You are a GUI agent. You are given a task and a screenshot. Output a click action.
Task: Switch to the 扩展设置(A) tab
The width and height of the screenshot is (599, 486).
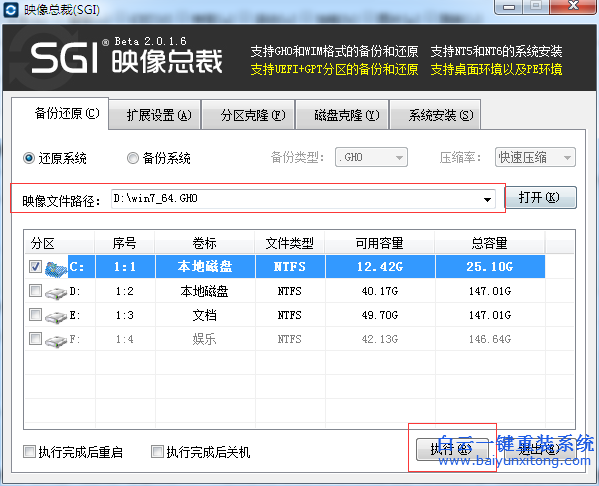point(155,115)
